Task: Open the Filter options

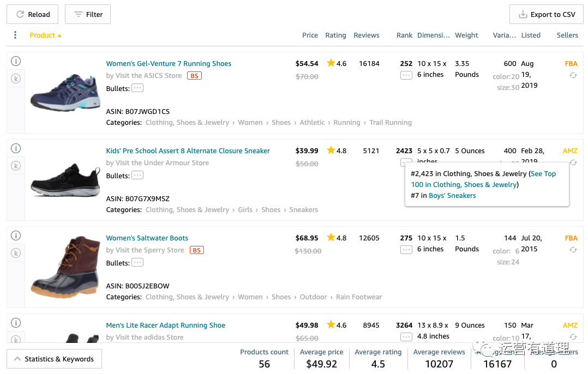Action: pos(88,15)
